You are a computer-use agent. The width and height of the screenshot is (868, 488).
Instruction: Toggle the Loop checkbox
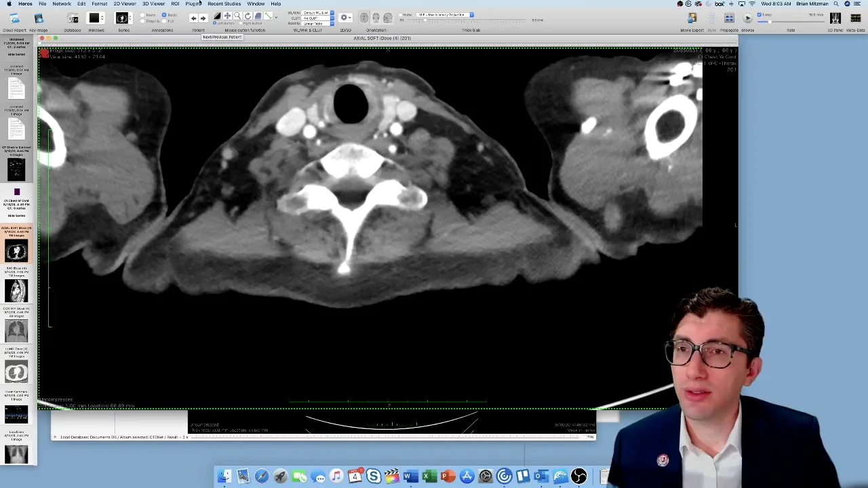(759, 14)
